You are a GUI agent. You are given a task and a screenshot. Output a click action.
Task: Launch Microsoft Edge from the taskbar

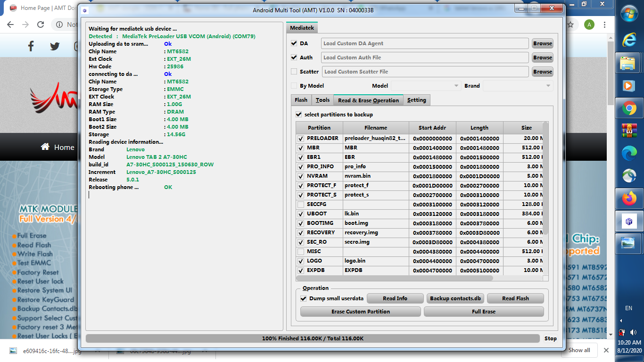tap(629, 153)
